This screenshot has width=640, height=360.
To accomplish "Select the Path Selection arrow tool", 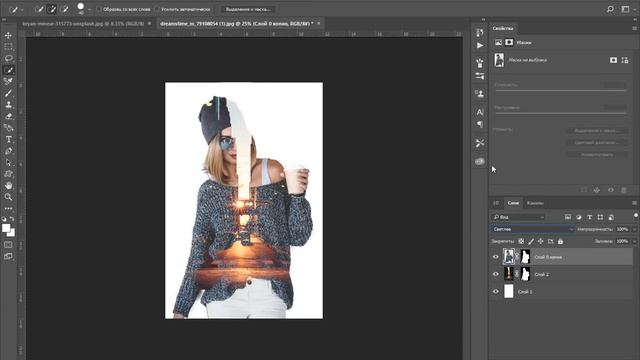I will click(9, 162).
